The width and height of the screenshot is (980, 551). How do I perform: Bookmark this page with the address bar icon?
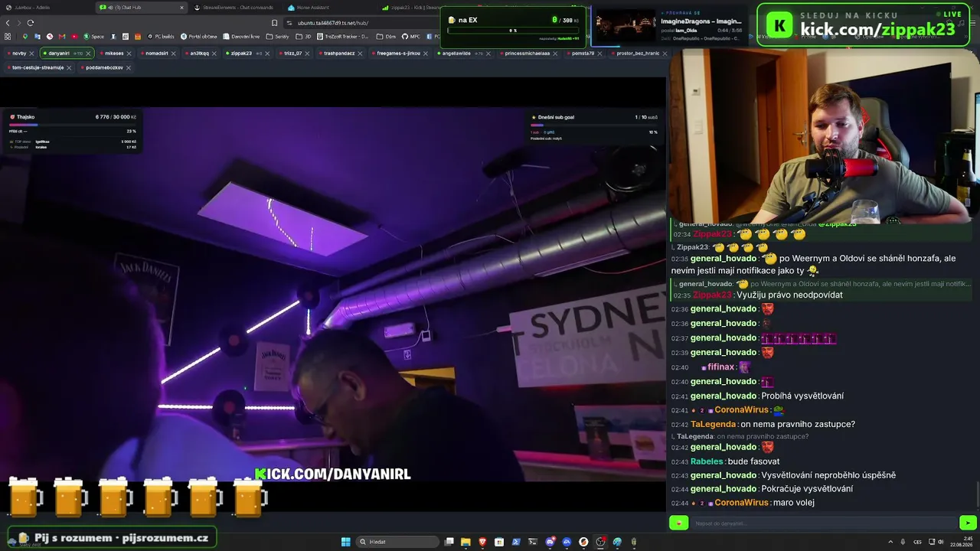pos(275,23)
